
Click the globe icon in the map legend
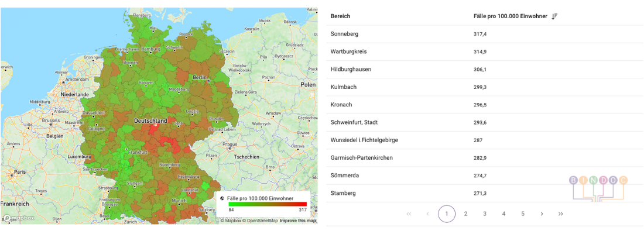click(x=222, y=198)
